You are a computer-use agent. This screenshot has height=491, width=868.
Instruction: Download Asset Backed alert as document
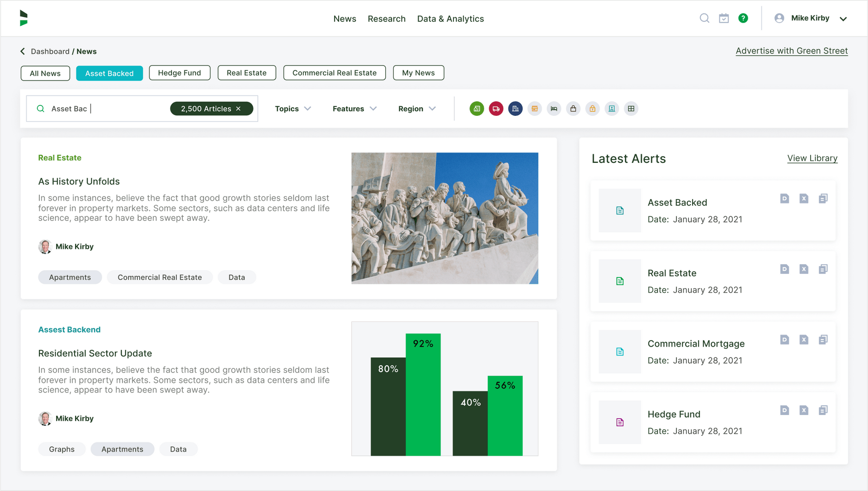pyautogui.click(x=784, y=198)
